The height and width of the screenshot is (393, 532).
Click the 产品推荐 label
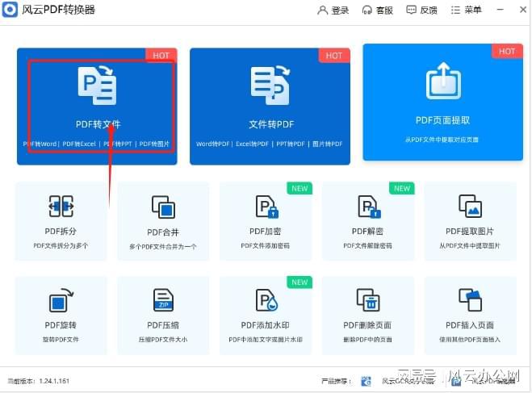click(x=336, y=381)
